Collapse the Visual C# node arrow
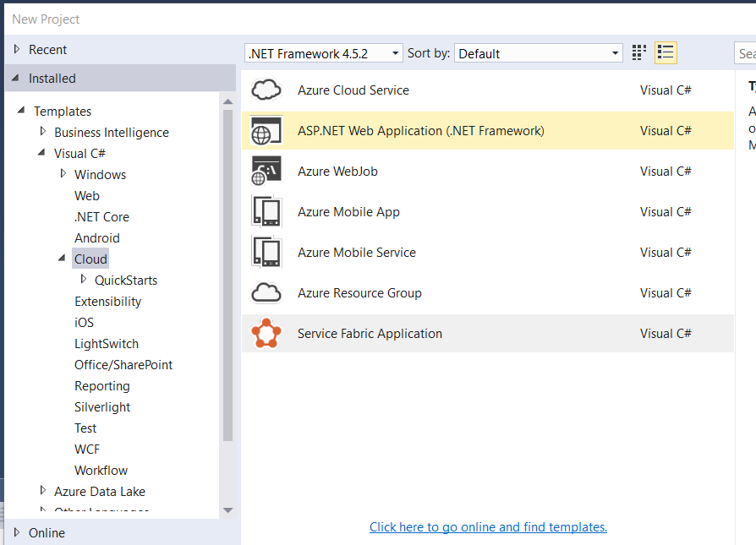756x545 pixels. coord(42,152)
